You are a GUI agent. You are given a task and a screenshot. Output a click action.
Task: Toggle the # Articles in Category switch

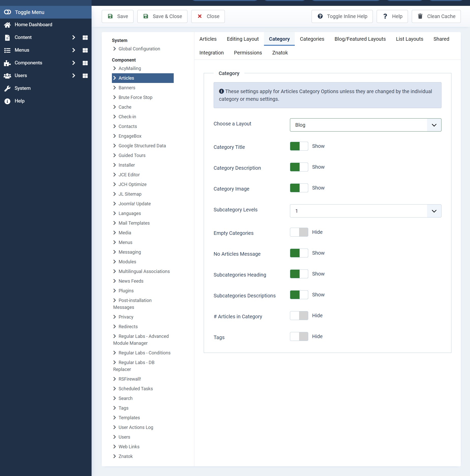click(299, 316)
